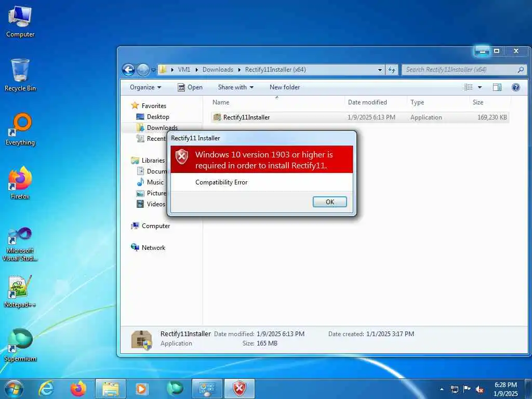The height and width of the screenshot is (399, 532).
Task: Open Explorer Help question mark icon
Action: pos(516,87)
